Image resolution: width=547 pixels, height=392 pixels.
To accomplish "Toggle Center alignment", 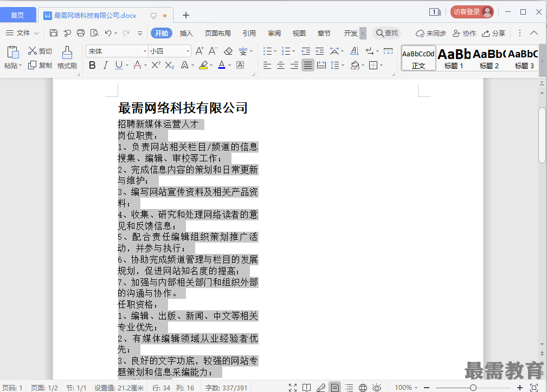I will click(281, 65).
